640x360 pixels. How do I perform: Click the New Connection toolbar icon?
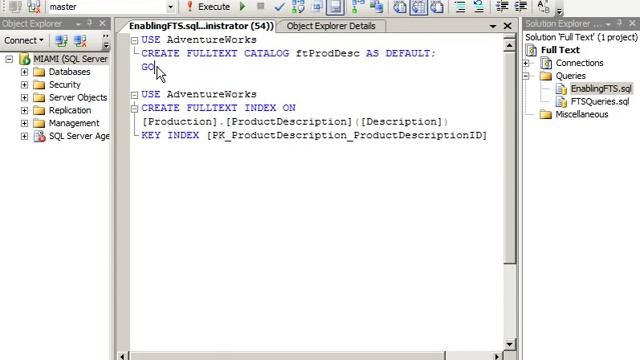[15, 7]
